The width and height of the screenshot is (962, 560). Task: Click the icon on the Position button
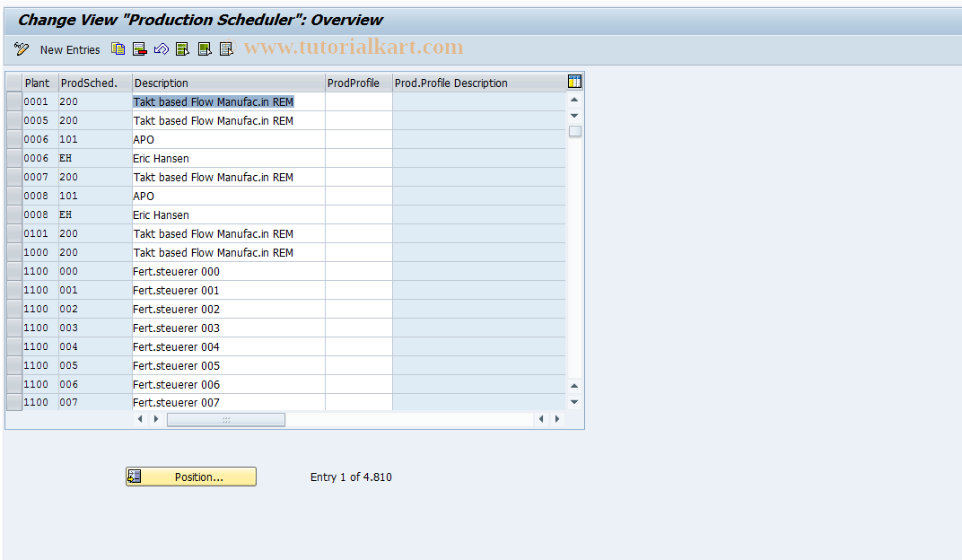coord(134,476)
